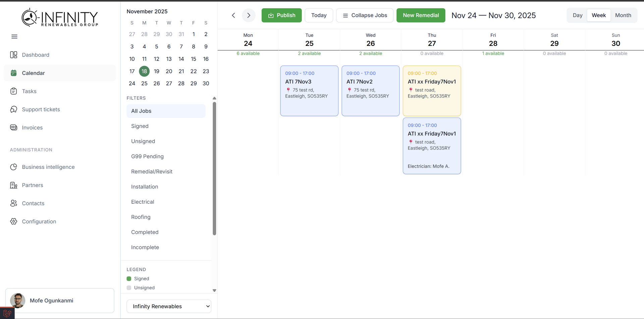Open the Invoices icon
Image resolution: width=644 pixels, height=319 pixels.
coord(14,127)
